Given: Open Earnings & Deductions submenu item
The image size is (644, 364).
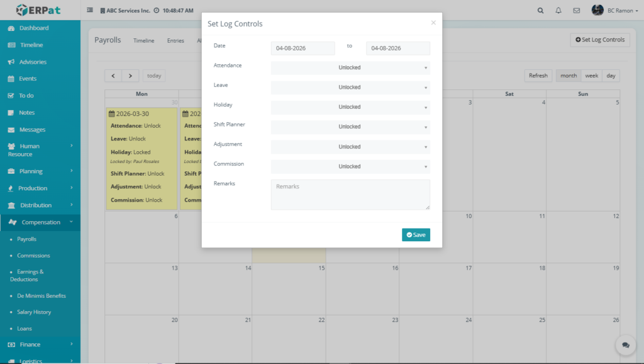Looking at the screenshot, I should pyautogui.click(x=27, y=276).
